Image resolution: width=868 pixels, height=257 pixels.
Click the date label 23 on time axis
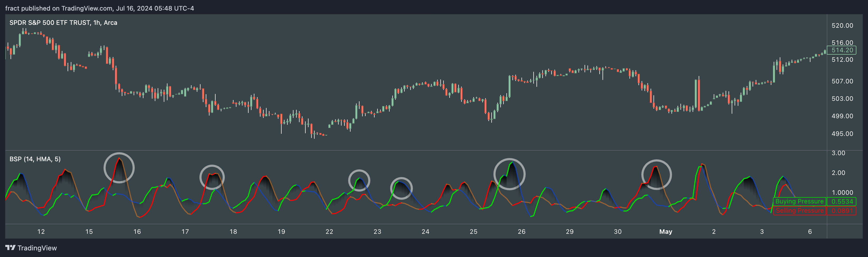pos(377,231)
